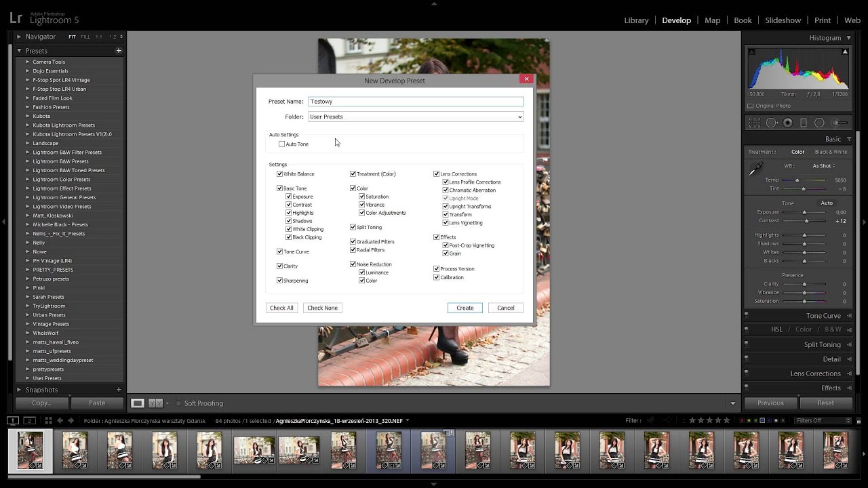Image resolution: width=868 pixels, height=488 pixels.
Task: Uncheck the Exposure checkbox
Action: (288, 197)
